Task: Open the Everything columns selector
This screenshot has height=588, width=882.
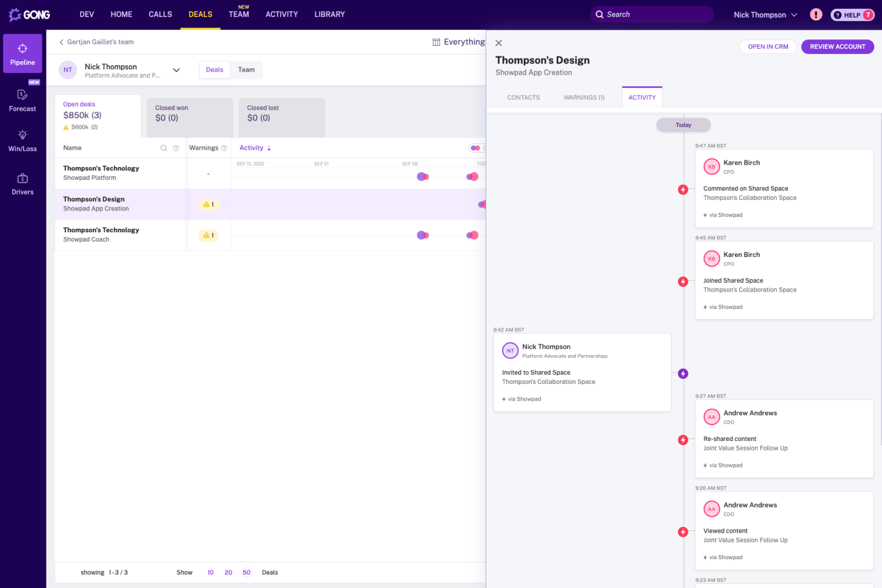Action: (459, 42)
